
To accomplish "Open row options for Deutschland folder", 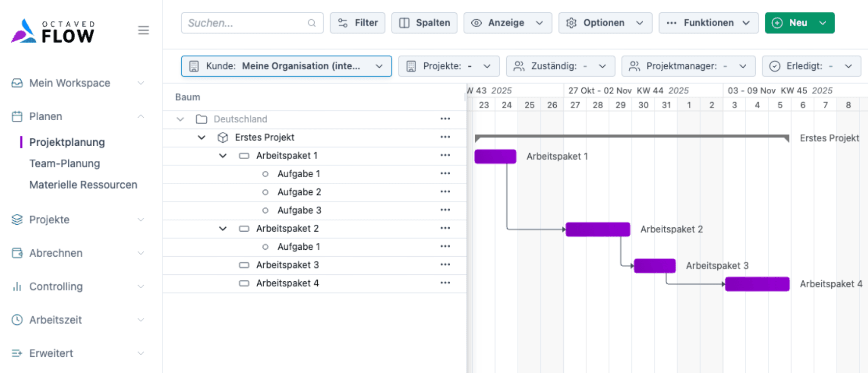I will tap(445, 119).
